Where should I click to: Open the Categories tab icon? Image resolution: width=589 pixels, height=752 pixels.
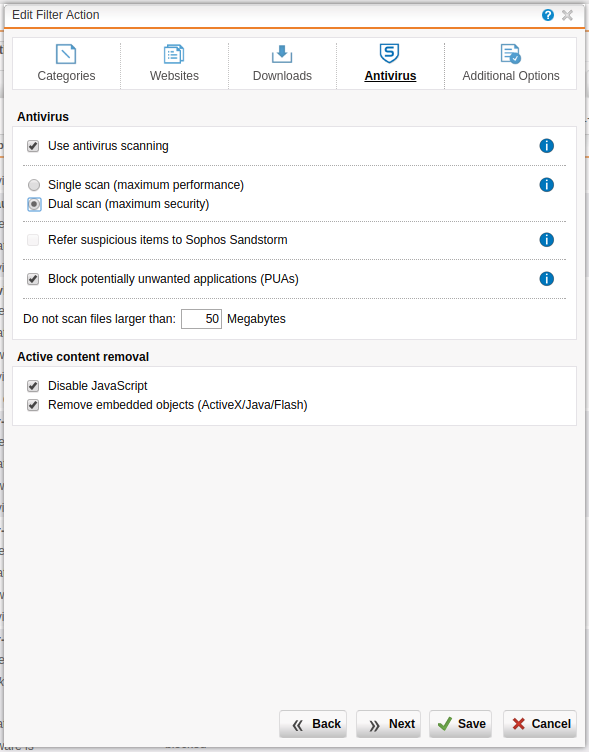pyautogui.click(x=66, y=54)
